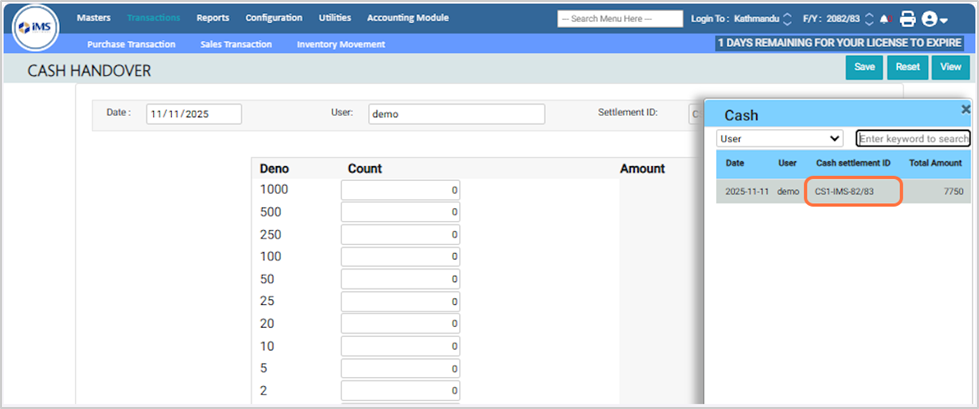The image size is (979, 409).
Task: Click the printer icon in header
Action: pos(907,18)
